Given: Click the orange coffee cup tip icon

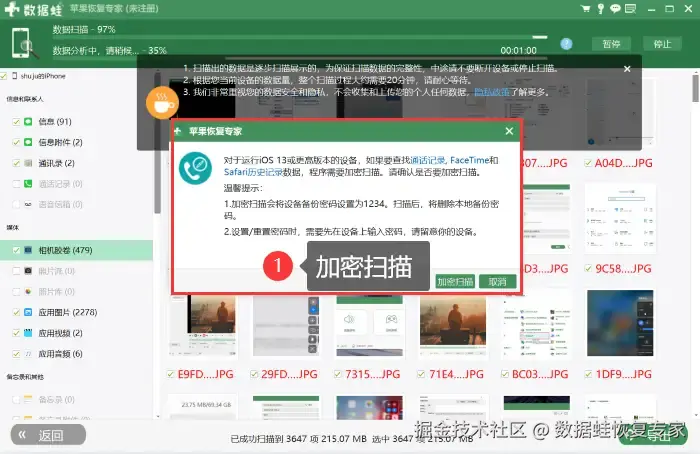Looking at the screenshot, I should tap(162, 102).
